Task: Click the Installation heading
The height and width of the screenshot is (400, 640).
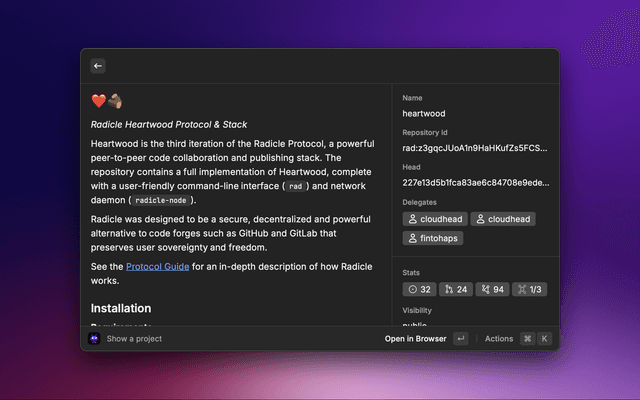Action: pos(121,308)
